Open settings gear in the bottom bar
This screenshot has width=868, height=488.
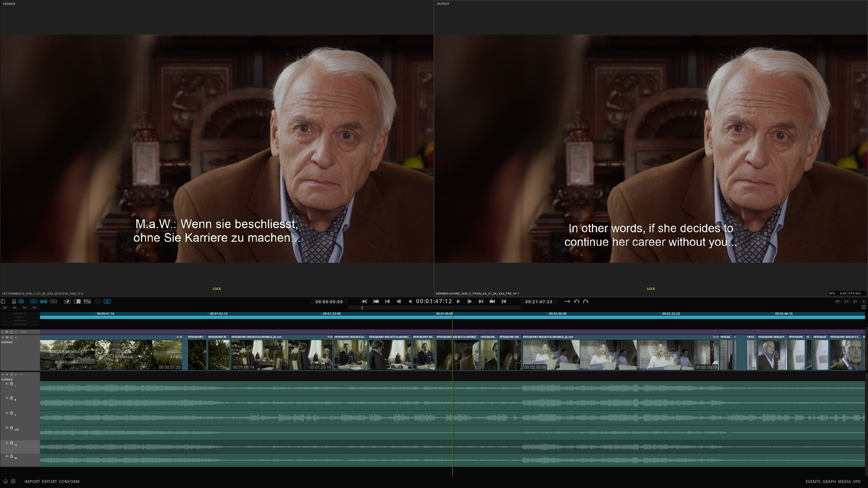click(13, 481)
